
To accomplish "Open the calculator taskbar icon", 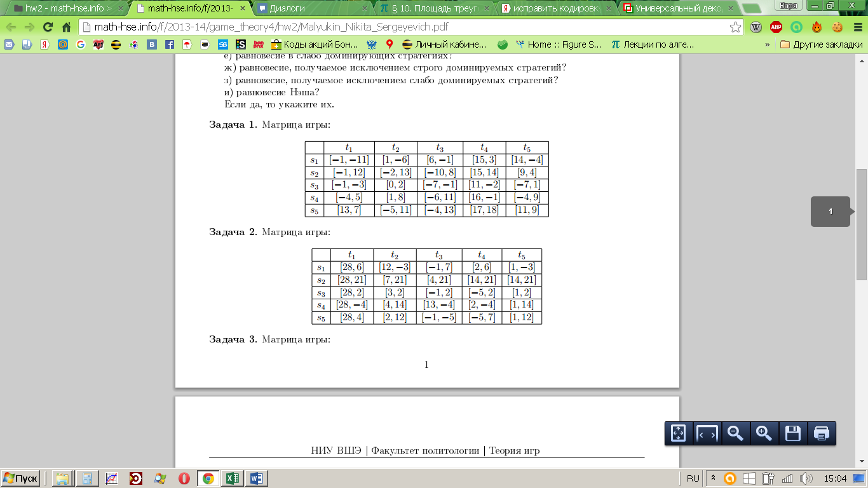I will pos(87,478).
